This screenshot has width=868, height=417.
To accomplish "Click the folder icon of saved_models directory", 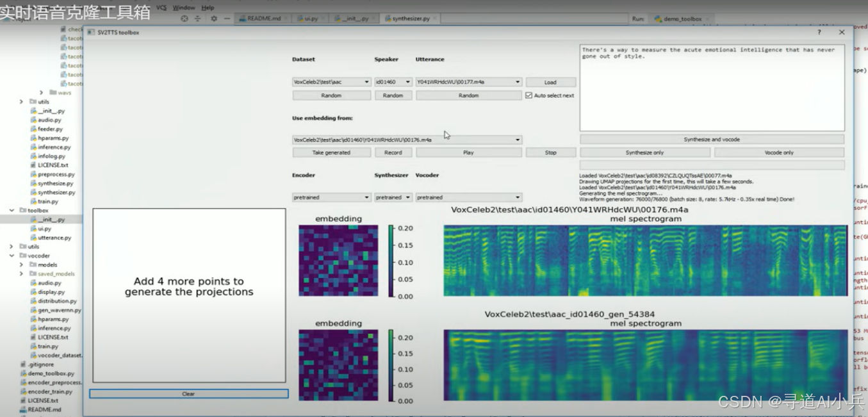I will (x=33, y=274).
